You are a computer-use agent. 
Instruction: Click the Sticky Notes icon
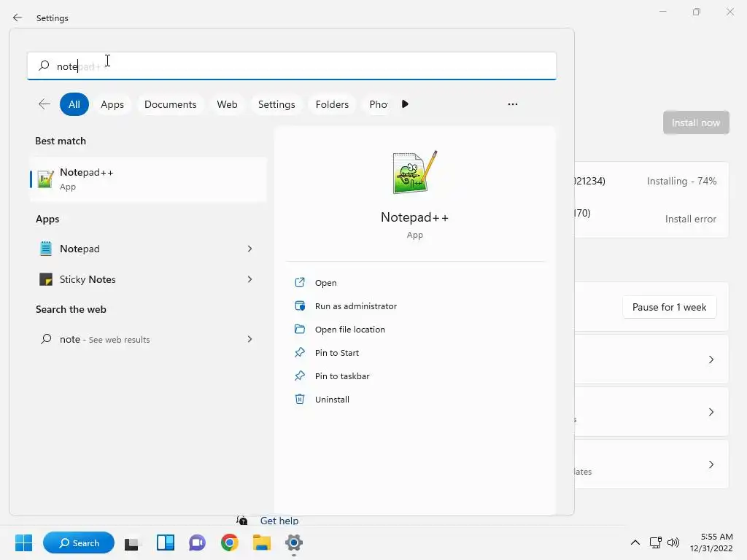[46, 279]
